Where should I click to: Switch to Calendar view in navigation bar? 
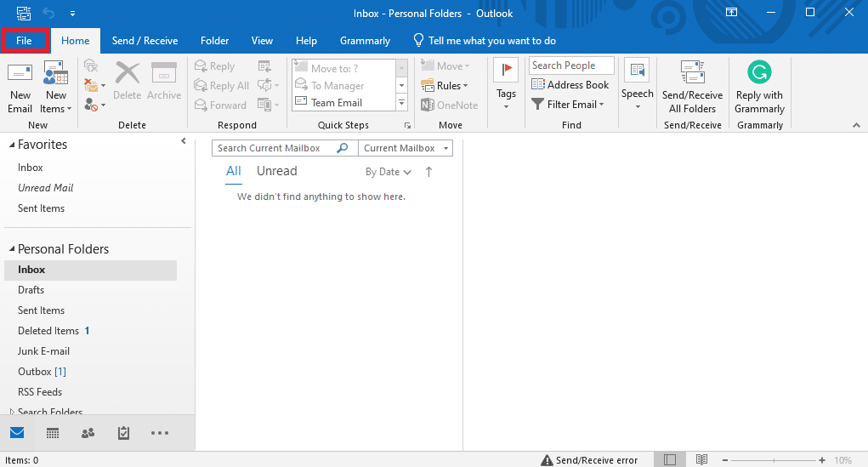coord(53,433)
